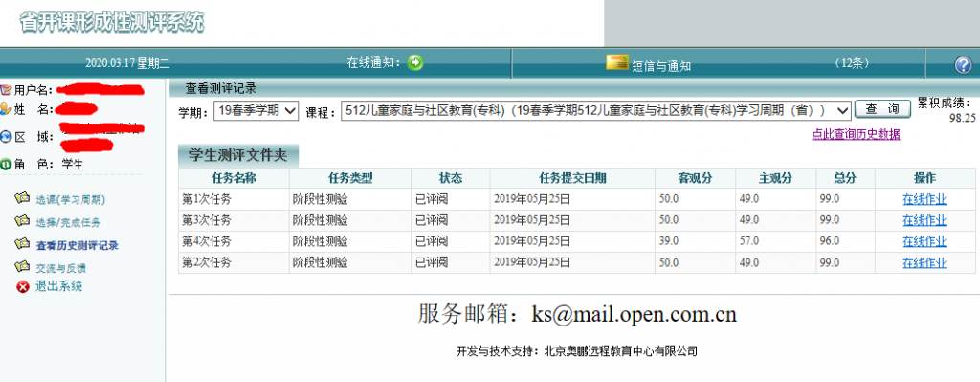Click the green online notification arrow icon

click(415, 62)
